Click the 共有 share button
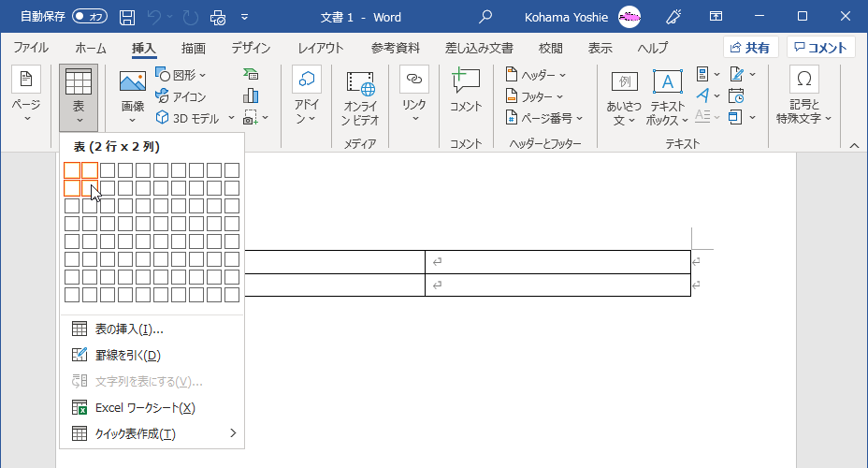868x468 pixels. tap(750, 48)
